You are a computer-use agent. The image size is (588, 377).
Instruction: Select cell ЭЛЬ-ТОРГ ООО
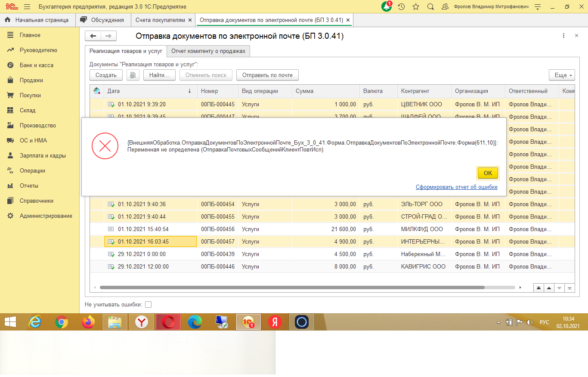pos(424,204)
